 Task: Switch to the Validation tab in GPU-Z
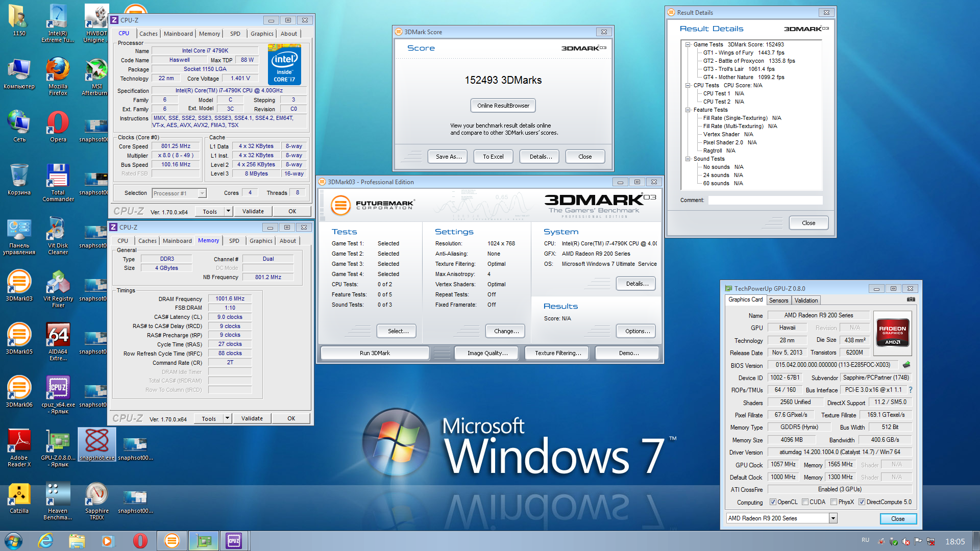pos(806,300)
